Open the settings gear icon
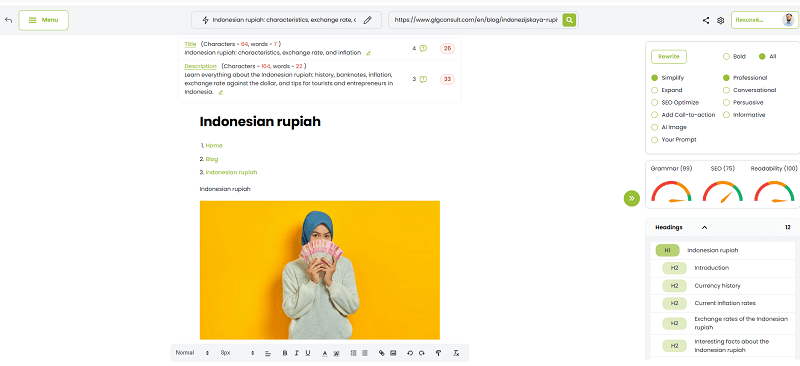Image resolution: width=800 pixels, height=366 pixels. (x=720, y=20)
